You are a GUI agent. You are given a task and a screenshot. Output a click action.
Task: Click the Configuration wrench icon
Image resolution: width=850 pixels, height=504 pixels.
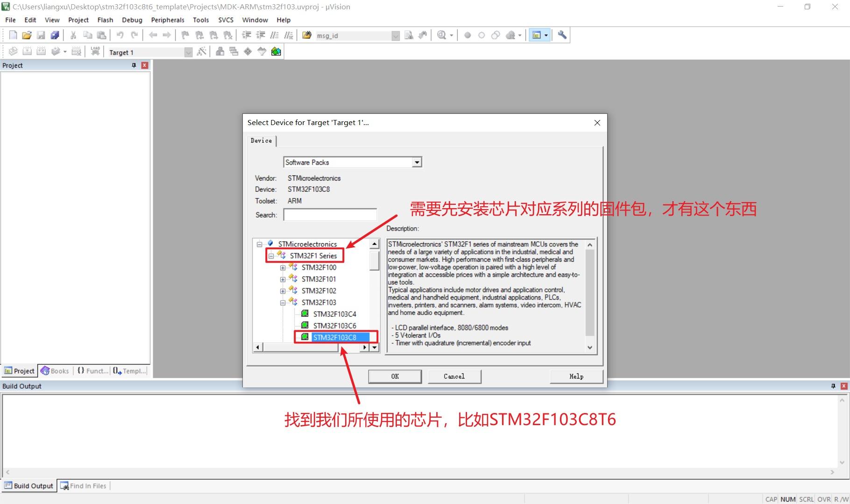pos(562,35)
